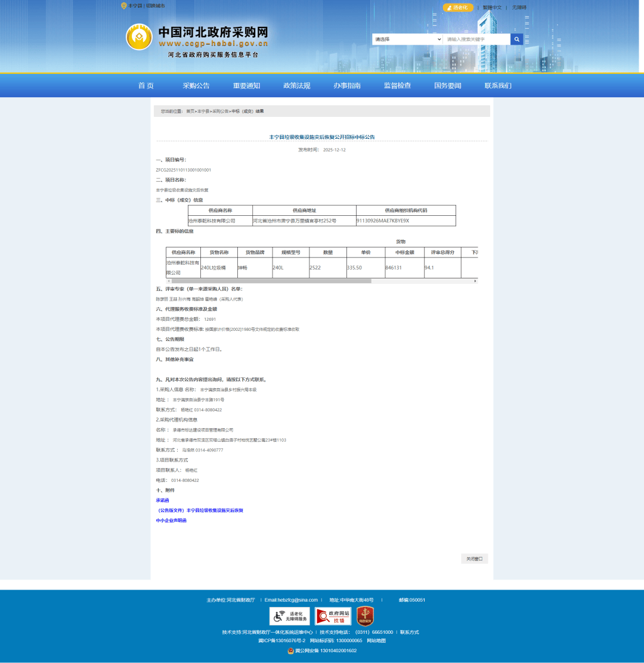Open the 办事指南 navigation item
Screen dimensions: 644x663
point(347,86)
